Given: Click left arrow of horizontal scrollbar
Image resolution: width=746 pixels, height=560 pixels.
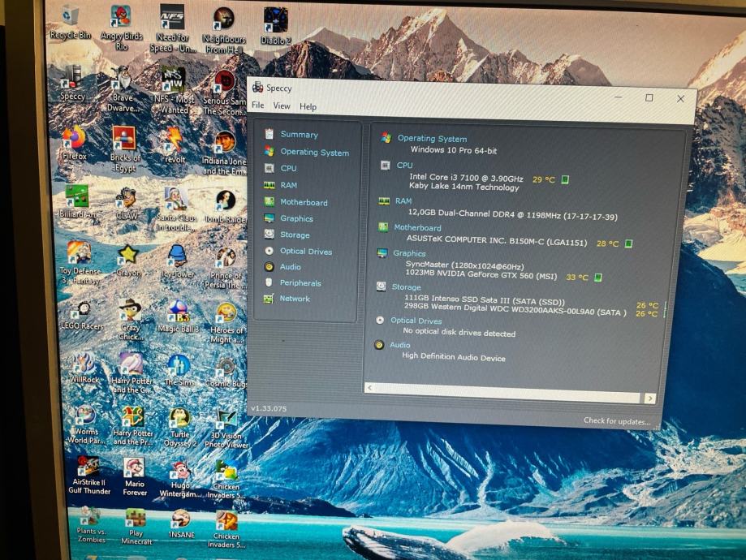Looking at the screenshot, I should pos(369,388).
